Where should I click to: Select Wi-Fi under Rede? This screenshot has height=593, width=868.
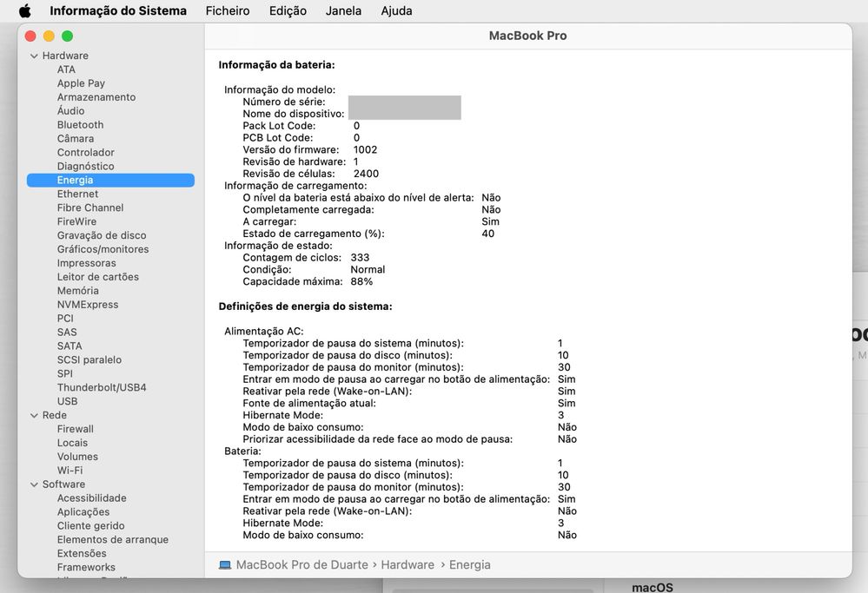click(x=70, y=471)
